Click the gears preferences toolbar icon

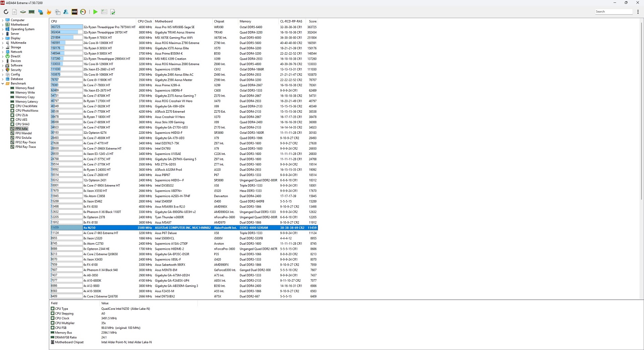(58, 12)
